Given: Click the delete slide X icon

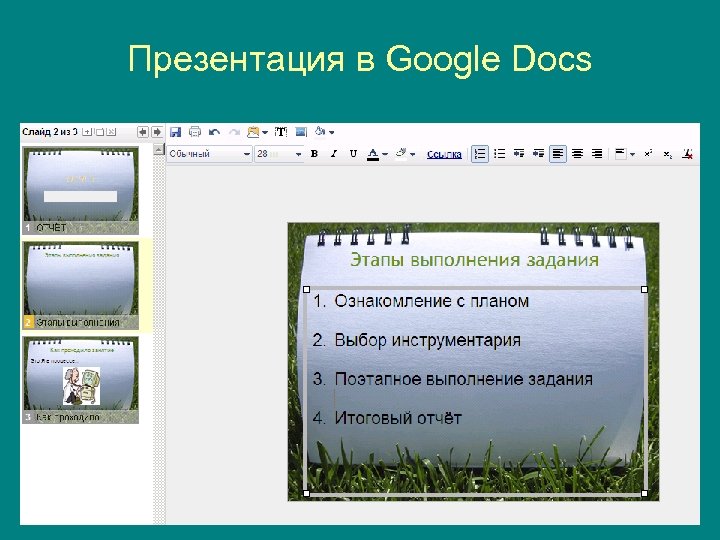Looking at the screenshot, I should pos(111,132).
